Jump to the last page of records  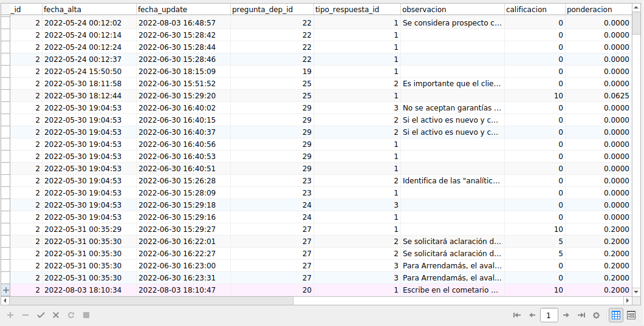click(581, 315)
